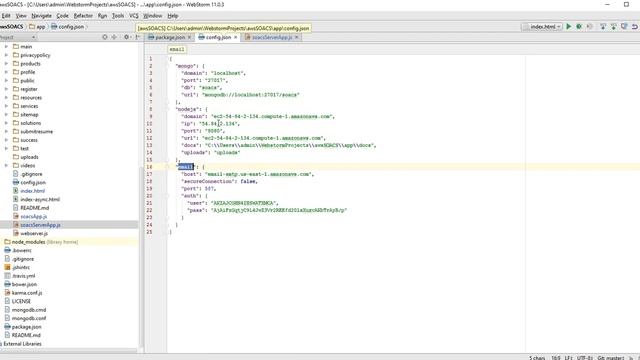Select index-async.html in the project tree
This screenshot has height=360, width=640.
click(40, 200)
